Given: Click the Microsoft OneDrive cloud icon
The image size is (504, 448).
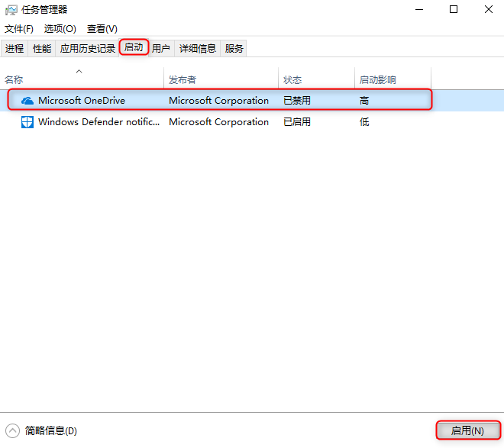Looking at the screenshot, I should click(27, 101).
